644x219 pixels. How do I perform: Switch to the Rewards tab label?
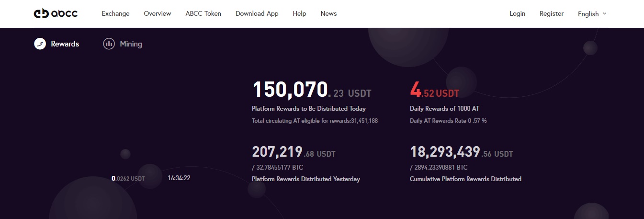point(65,44)
